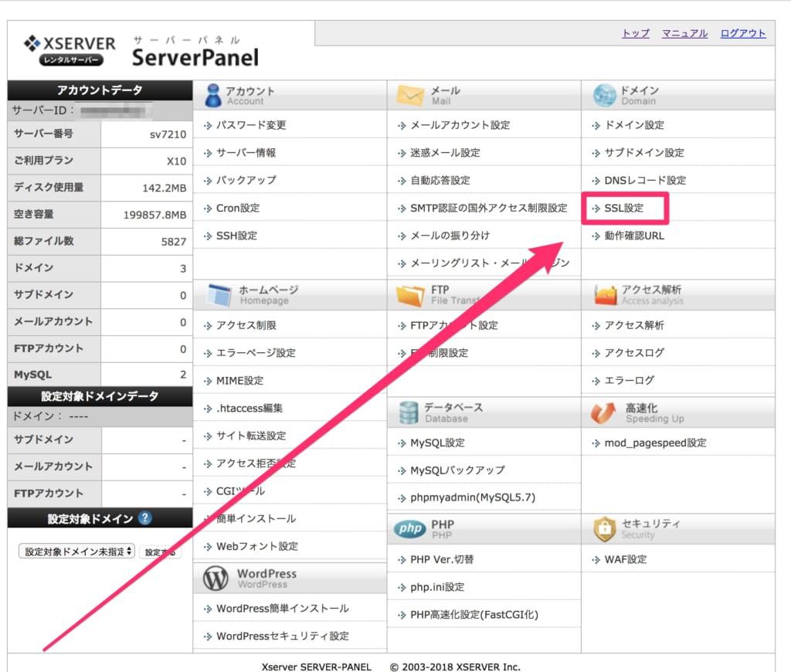791x672 pixels.
Task: Open エラーログ
Action: coord(629,380)
